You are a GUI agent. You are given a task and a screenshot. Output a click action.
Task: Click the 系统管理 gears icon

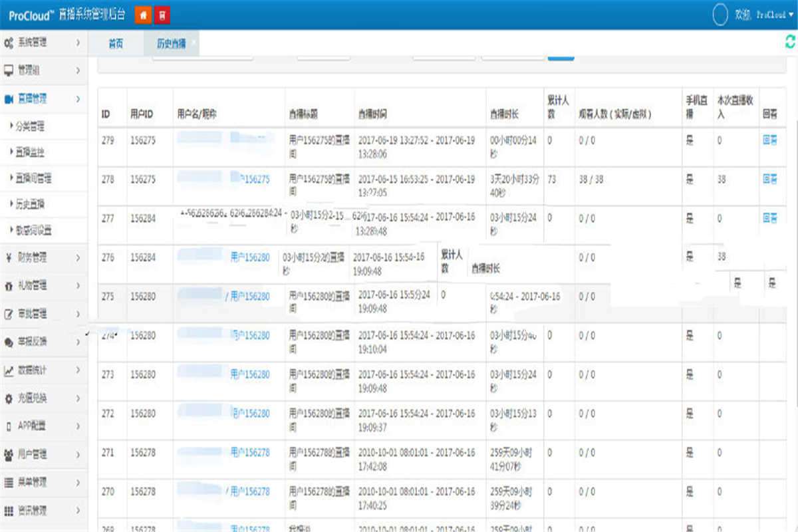click(9, 43)
